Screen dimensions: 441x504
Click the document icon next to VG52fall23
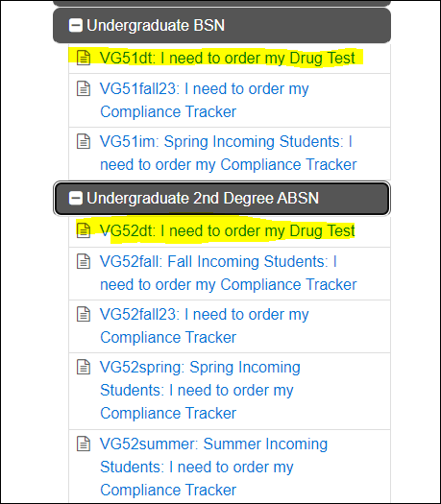(x=84, y=314)
